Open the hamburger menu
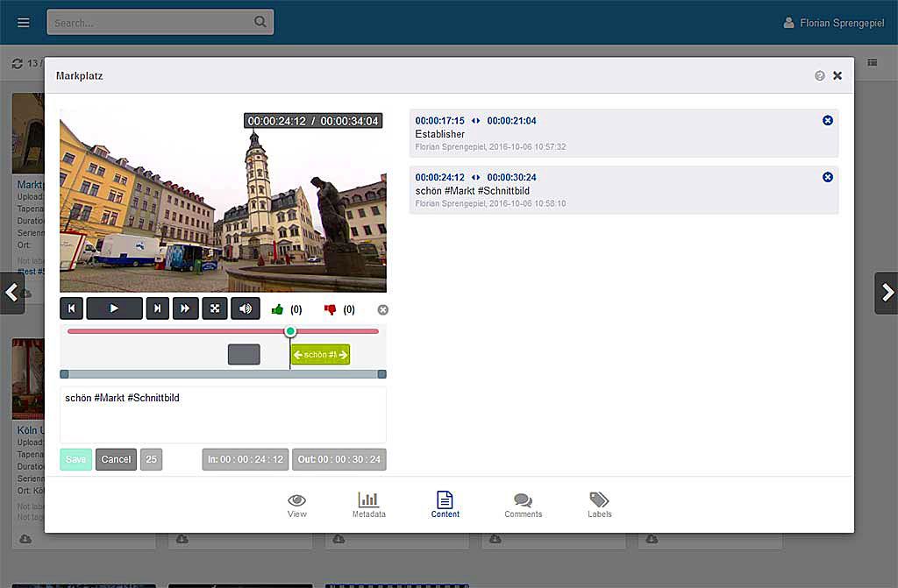Viewport: 898px width, 588px height. point(24,23)
